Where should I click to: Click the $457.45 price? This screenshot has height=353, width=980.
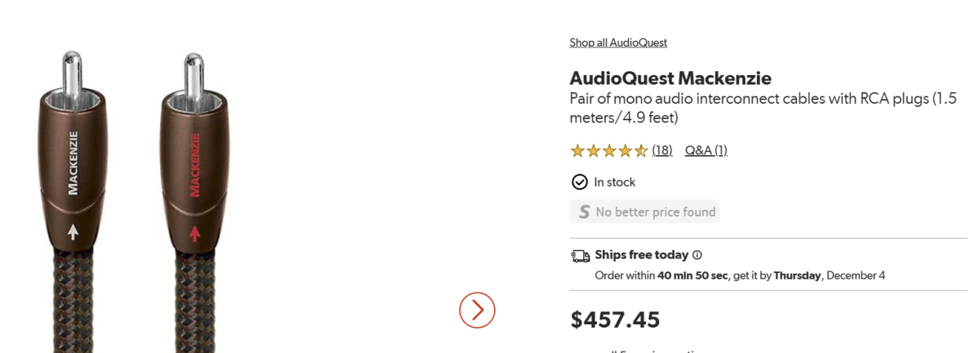point(615,319)
